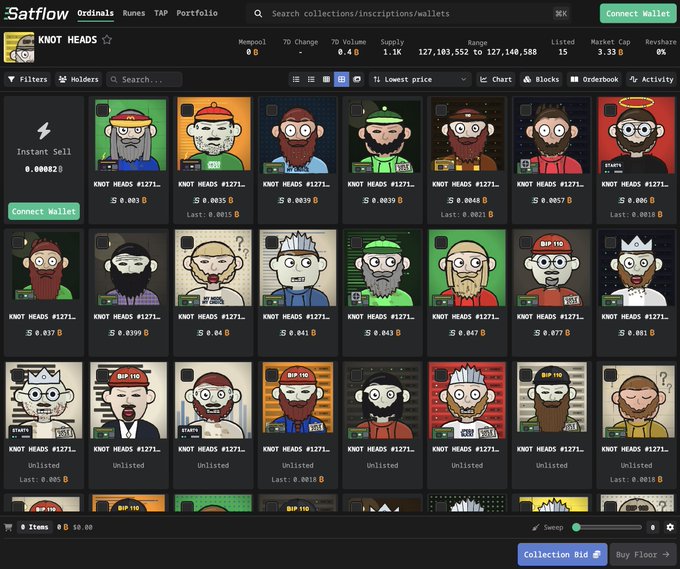Click the Satflow logo
680x569 pixels.
tap(36, 14)
